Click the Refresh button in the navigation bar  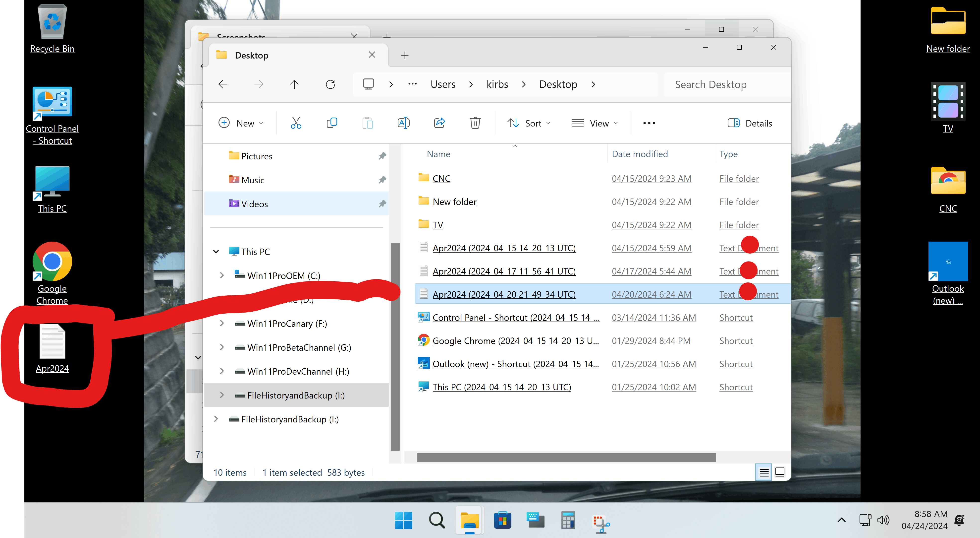coord(330,84)
